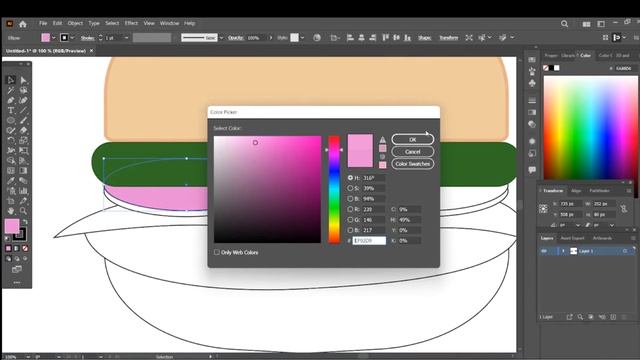Open the Comments panel icon
The width and height of the screenshot is (640, 360).
(532, 169)
